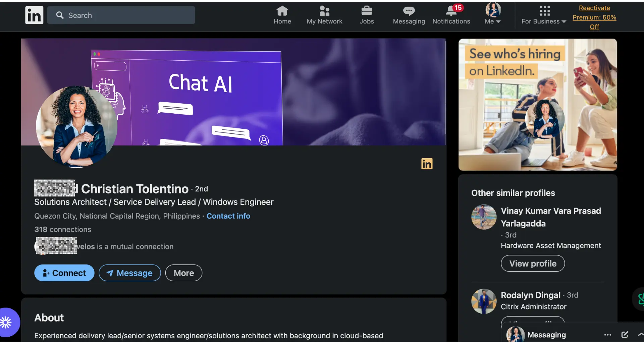The height and width of the screenshot is (342, 644).
Task: Click the See who's hiring ad
Action: click(x=538, y=105)
